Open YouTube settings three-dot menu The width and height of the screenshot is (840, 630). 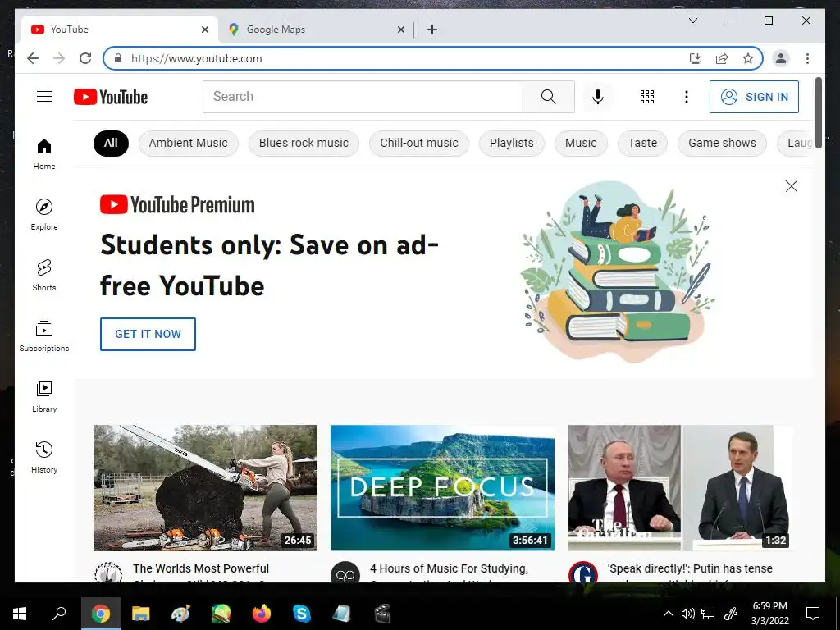pyautogui.click(x=687, y=97)
